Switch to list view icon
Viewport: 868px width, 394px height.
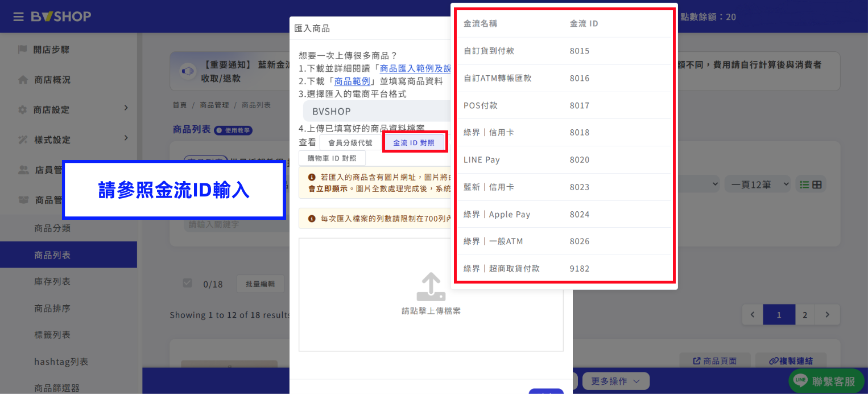(804, 184)
